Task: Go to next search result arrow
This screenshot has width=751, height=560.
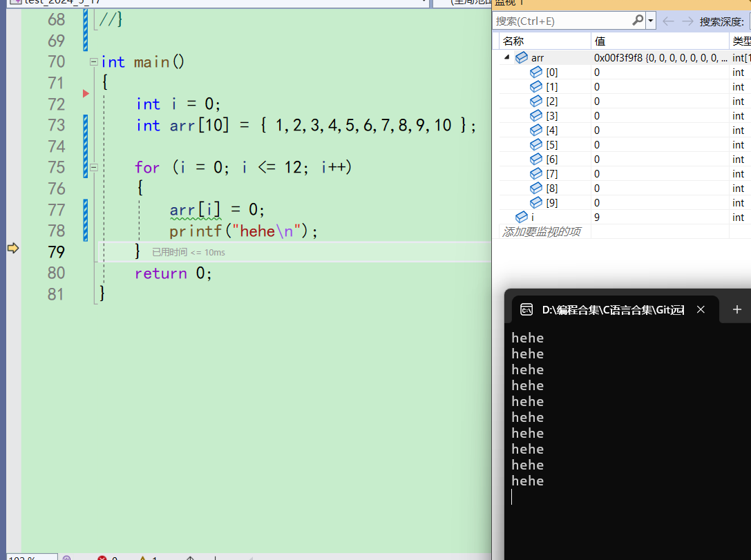Action: point(687,21)
